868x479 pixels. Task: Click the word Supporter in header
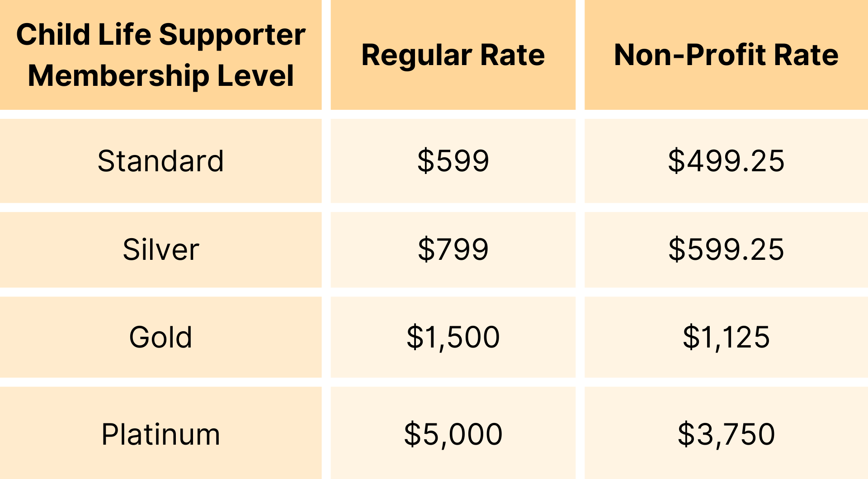pos(232,36)
